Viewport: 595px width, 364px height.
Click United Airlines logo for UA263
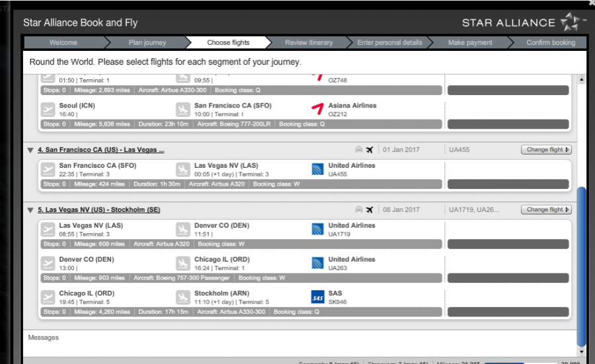click(317, 263)
